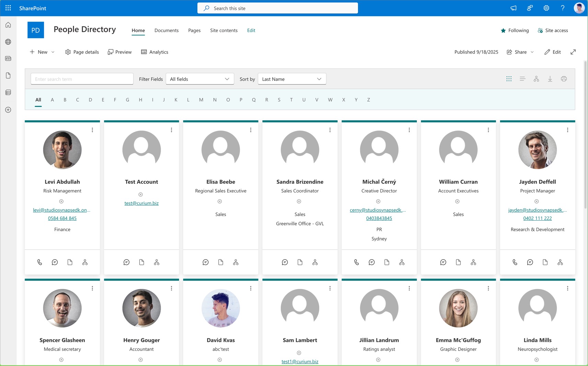Image resolution: width=588 pixels, height=366 pixels.
Task: Switch to grid view layout
Action: tap(509, 79)
